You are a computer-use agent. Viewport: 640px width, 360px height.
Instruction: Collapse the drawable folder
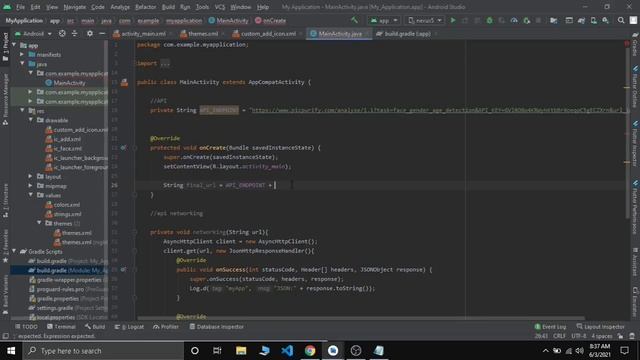[31, 120]
